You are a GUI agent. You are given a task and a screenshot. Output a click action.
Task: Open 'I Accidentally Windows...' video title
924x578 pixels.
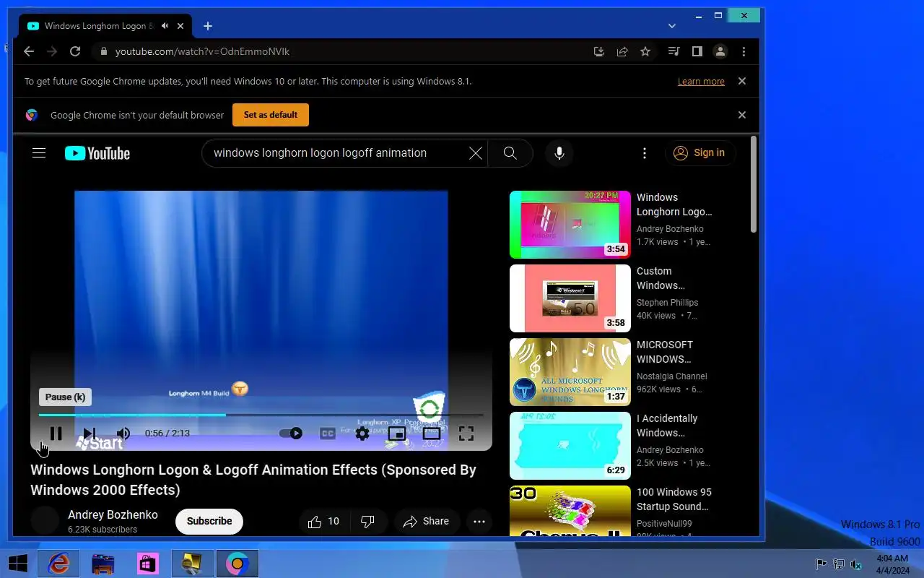pyautogui.click(x=667, y=426)
